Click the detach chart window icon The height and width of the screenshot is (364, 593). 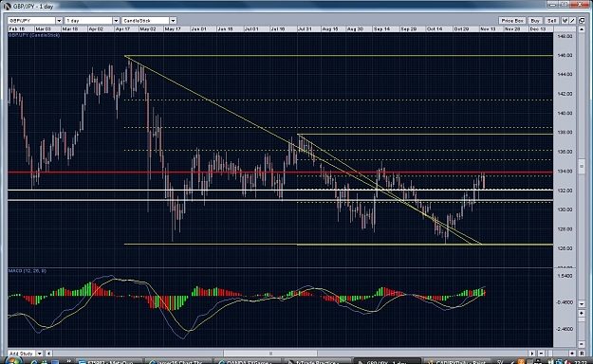(582, 21)
